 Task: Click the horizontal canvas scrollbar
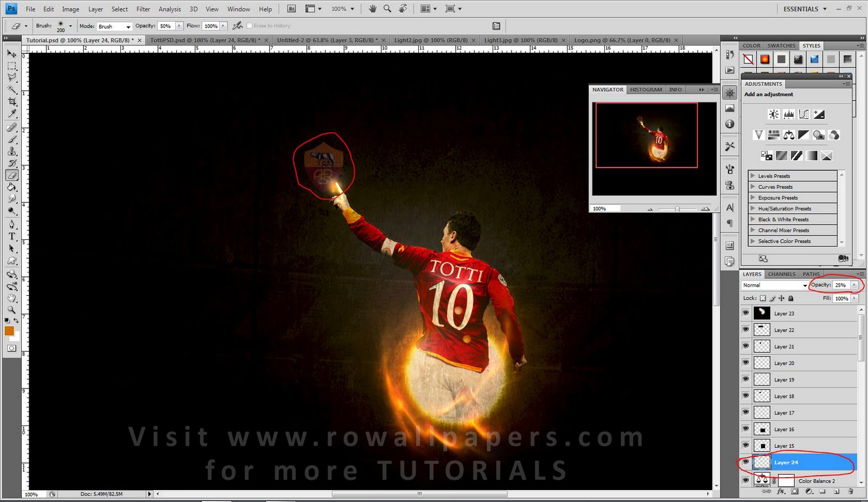click(x=420, y=494)
